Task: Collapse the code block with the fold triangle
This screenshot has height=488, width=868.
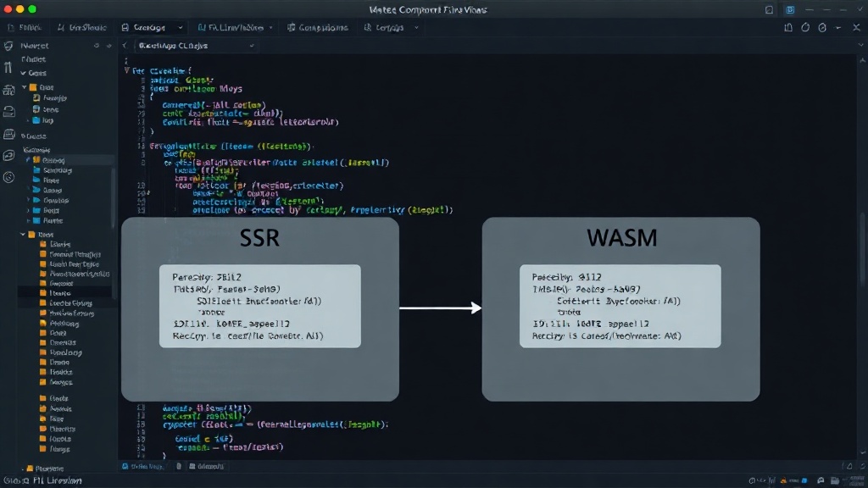Action: coord(127,70)
